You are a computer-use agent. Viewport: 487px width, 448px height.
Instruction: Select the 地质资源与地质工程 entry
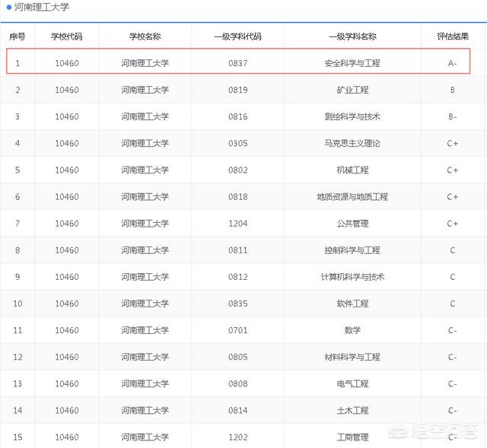tap(352, 197)
